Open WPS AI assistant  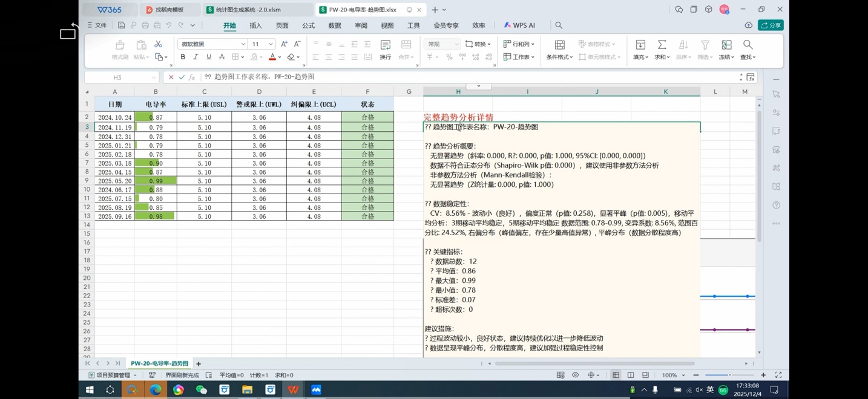pos(519,25)
